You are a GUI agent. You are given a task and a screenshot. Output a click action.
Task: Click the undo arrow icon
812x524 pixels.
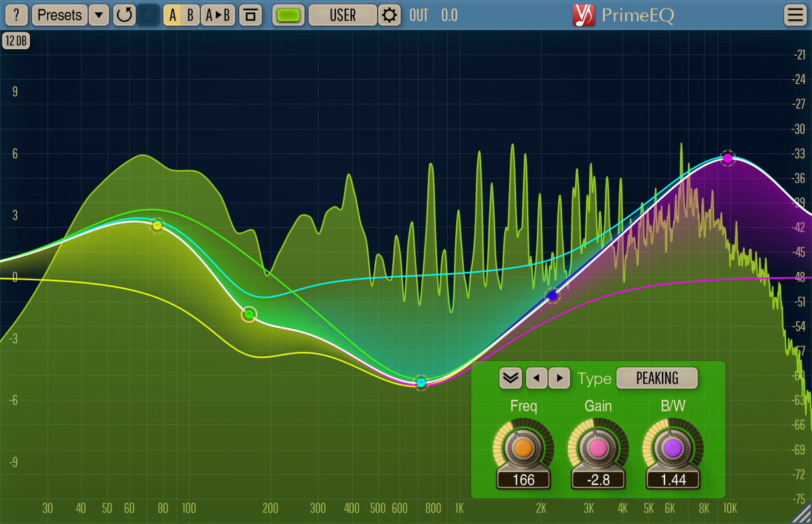pyautogui.click(x=124, y=15)
